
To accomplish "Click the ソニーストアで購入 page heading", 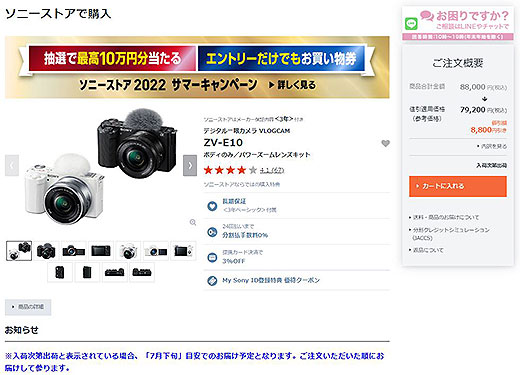I will (58, 14).
